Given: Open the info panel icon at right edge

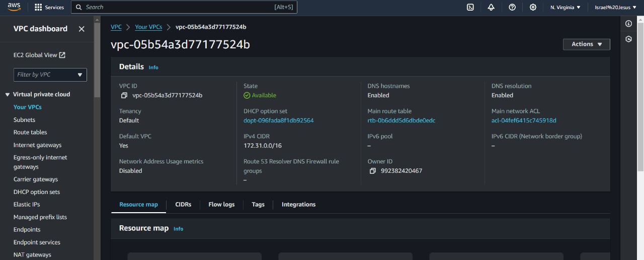Looking at the screenshot, I should 628,24.
